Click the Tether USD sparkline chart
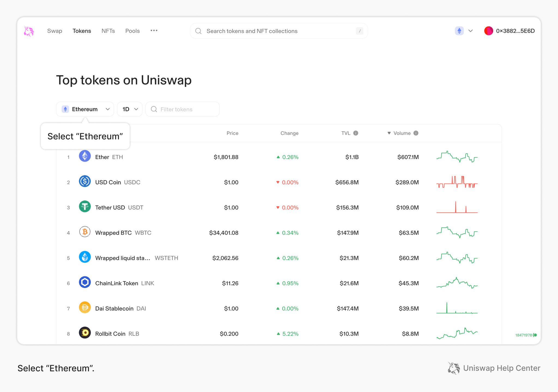The height and width of the screenshot is (392, 558). 457,207
